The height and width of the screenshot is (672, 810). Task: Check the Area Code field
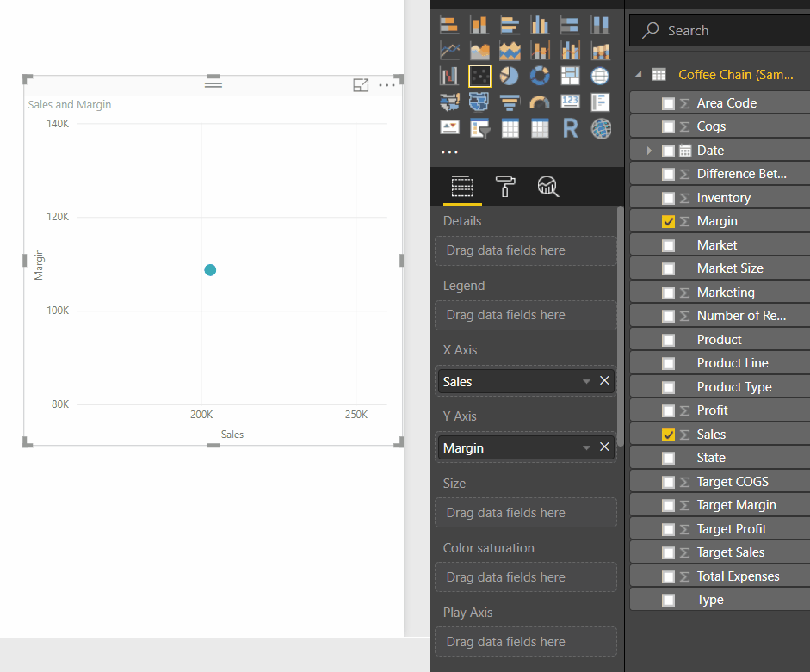click(668, 103)
